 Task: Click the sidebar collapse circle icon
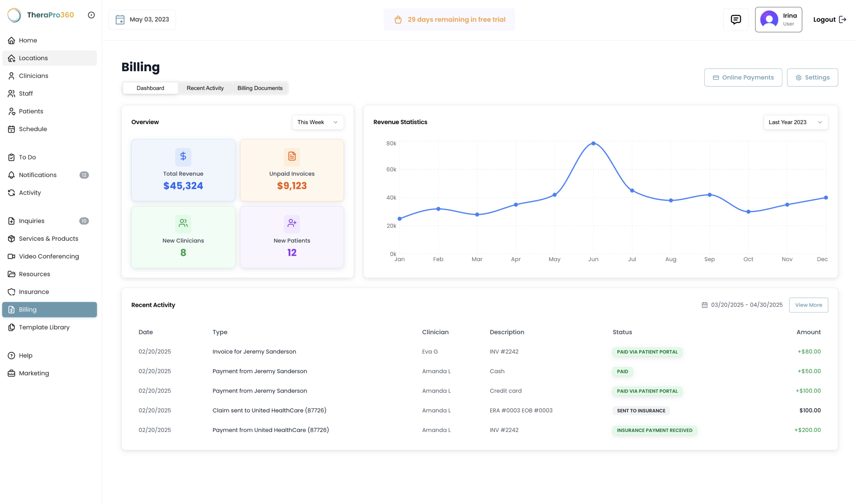click(91, 15)
